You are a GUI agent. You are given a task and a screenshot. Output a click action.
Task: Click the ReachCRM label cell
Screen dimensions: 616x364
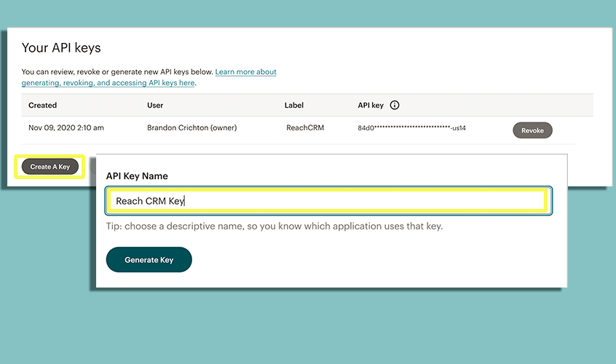click(x=305, y=128)
